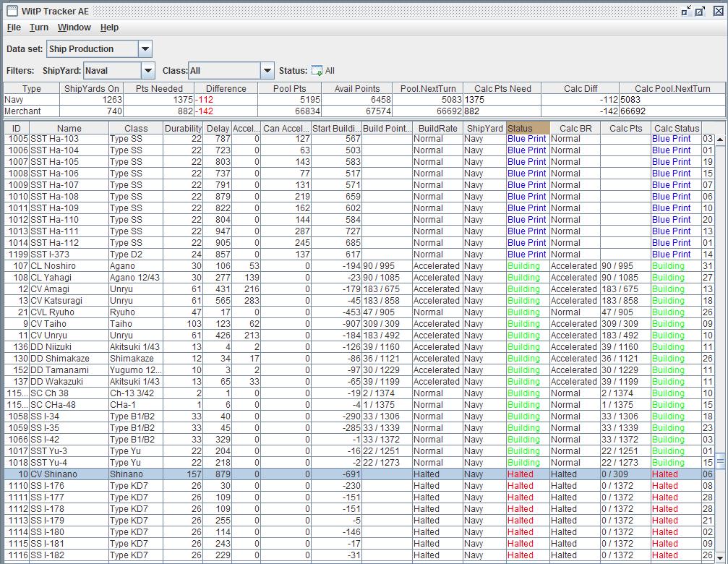728x564 pixels.
Task: Click the ShipYard column header
Action: pos(484,128)
